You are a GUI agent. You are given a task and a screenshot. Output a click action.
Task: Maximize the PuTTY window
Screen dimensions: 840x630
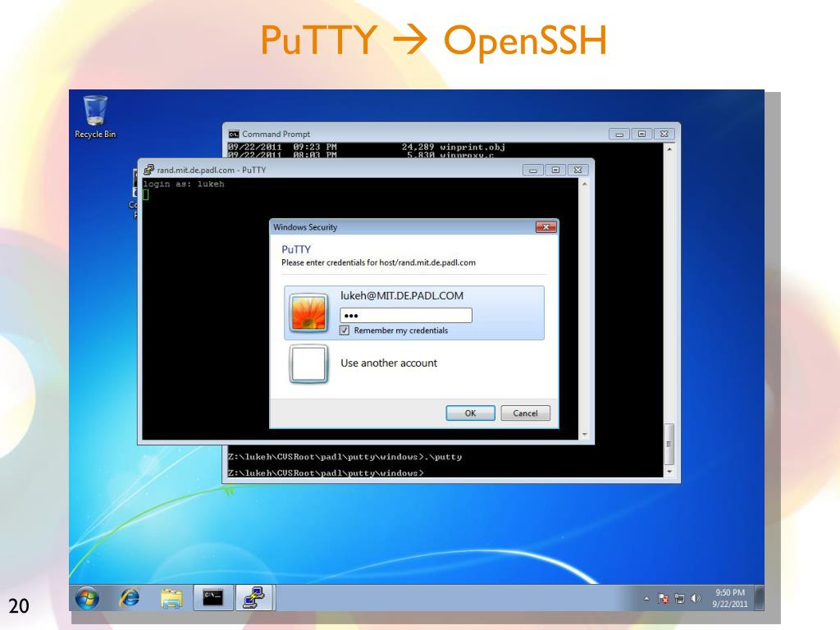pos(555,170)
